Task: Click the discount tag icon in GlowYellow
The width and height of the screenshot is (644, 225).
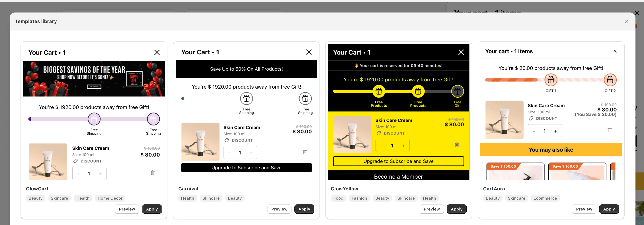Action: (x=379, y=133)
